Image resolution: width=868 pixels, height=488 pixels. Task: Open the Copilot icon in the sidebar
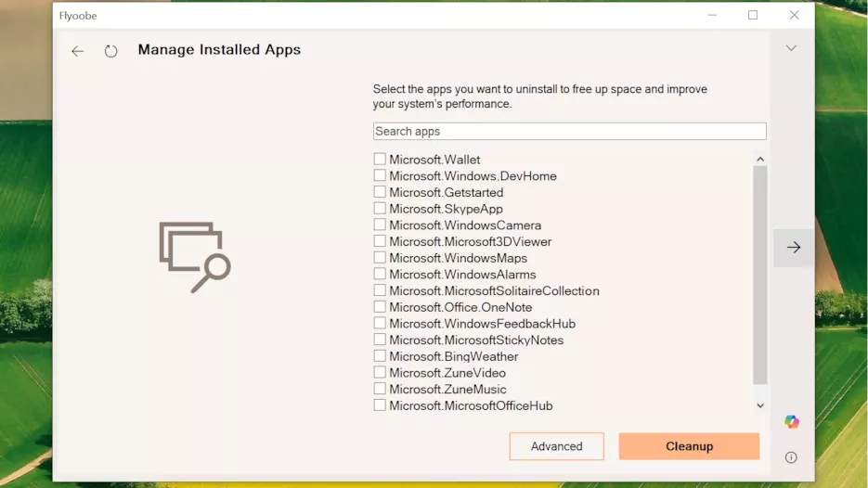coord(791,422)
